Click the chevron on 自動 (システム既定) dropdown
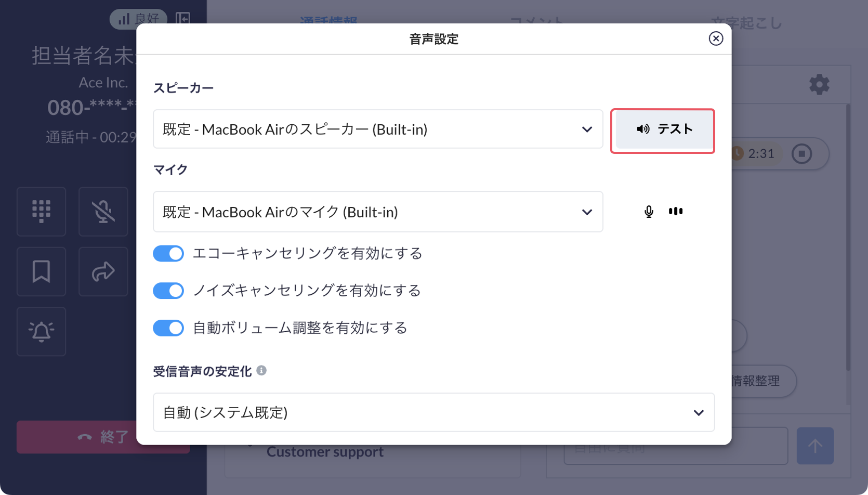 [x=699, y=413]
